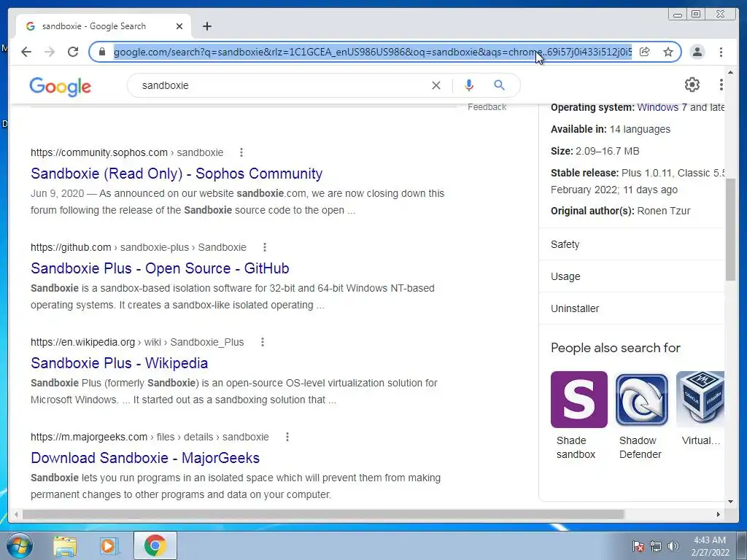This screenshot has height=560, width=747.
Task: Open Sandboxie Plus - Wikipedia result
Action: [119, 363]
